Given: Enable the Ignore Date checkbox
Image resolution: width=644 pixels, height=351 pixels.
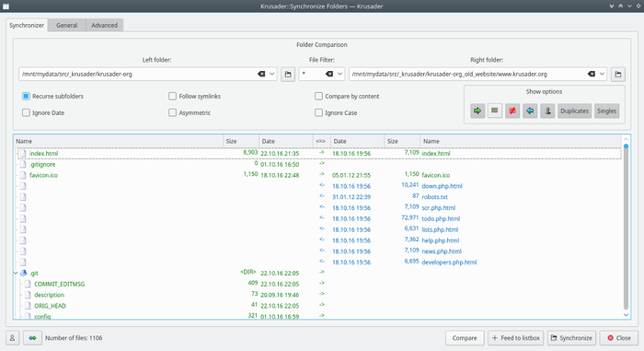Looking at the screenshot, I should [26, 112].
